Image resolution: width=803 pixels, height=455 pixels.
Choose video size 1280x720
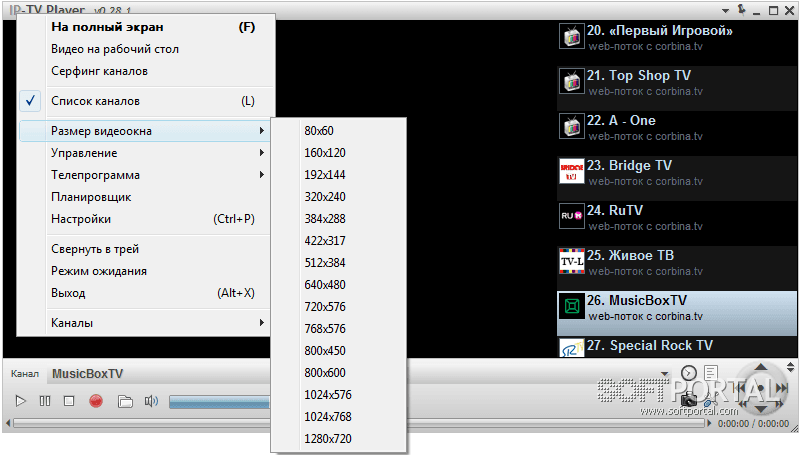(339, 439)
